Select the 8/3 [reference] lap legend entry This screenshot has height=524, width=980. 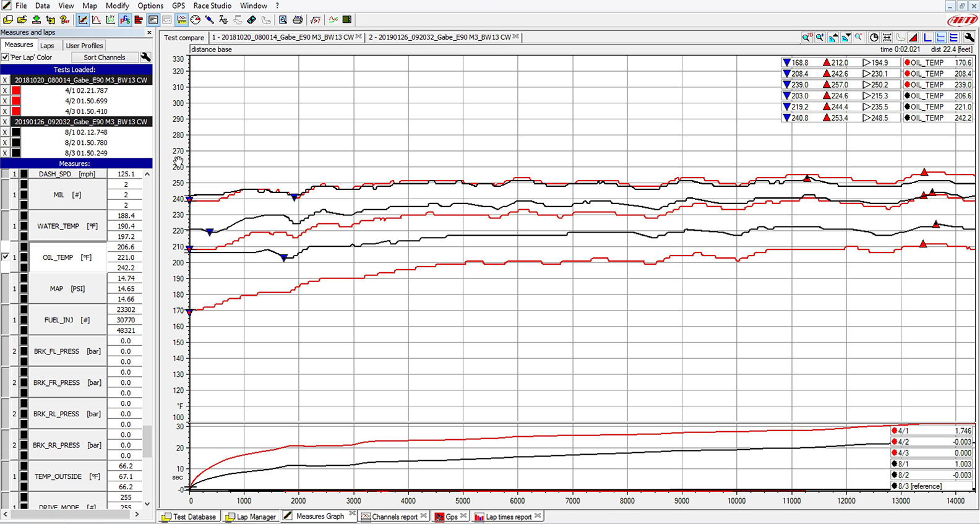click(931, 486)
